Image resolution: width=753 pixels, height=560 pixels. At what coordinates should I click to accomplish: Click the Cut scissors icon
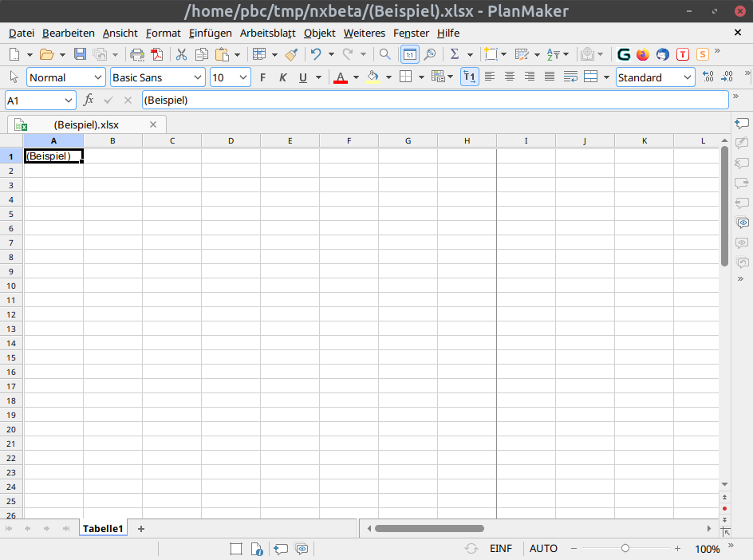(x=181, y=54)
